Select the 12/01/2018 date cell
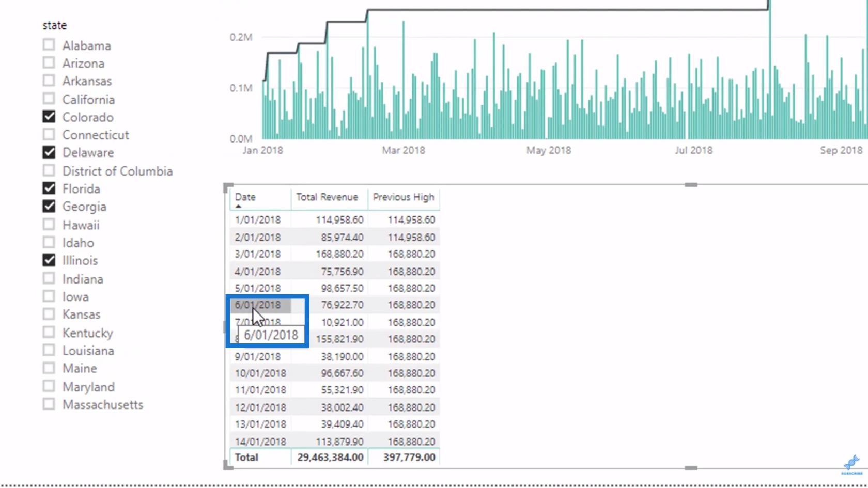 click(260, 407)
